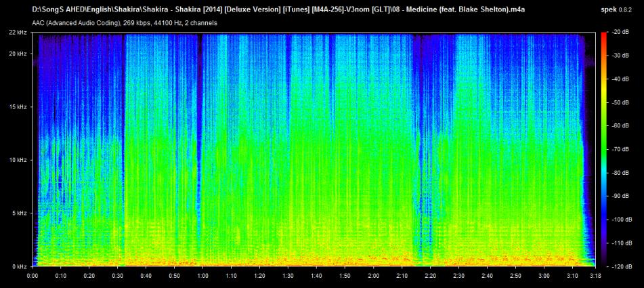This screenshot has width=644, height=288.
Task: Click the 22 kHz frequency label
Action: coord(17,33)
